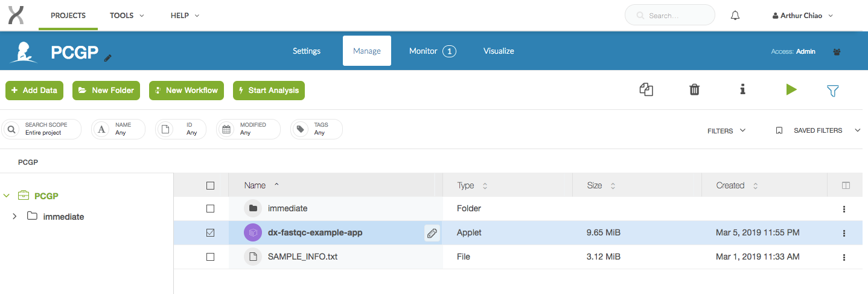Go to the Projects top menu

coord(68,15)
